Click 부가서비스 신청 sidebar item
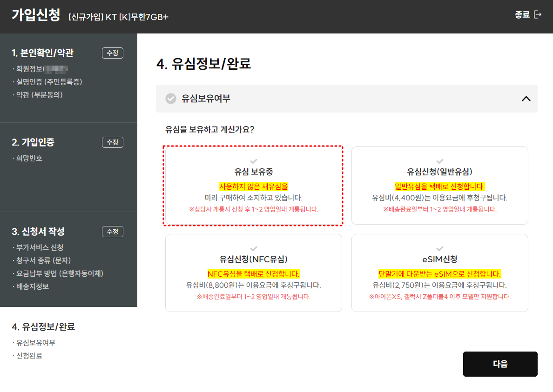 coord(40,247)
